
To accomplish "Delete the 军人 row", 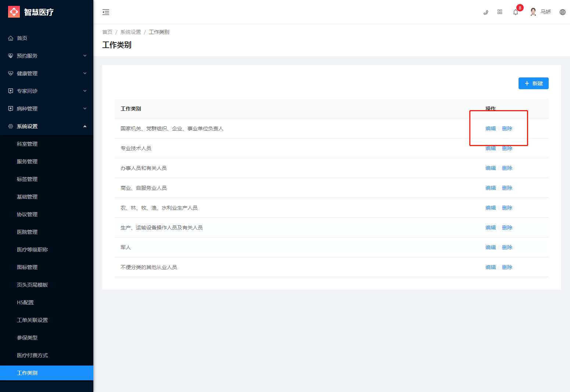I will (507, 247).
